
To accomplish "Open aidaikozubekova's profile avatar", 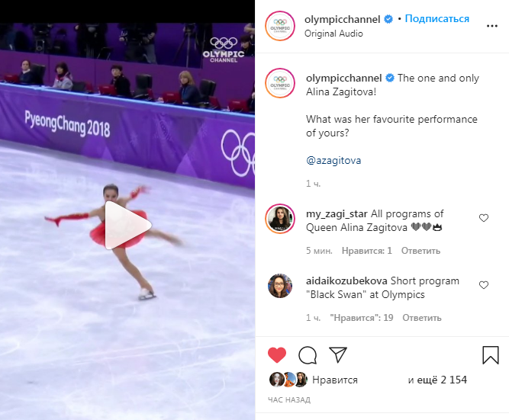I will click(280, 286).
